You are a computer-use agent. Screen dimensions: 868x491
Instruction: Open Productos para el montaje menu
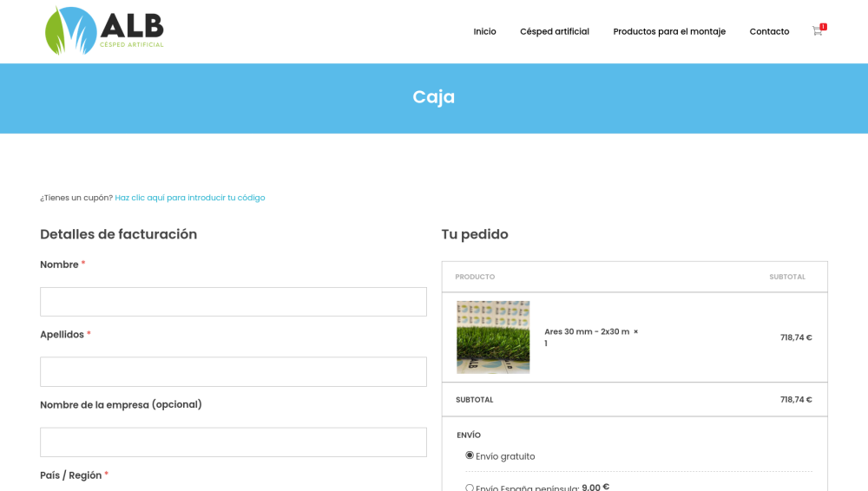(x=668, y=32)
